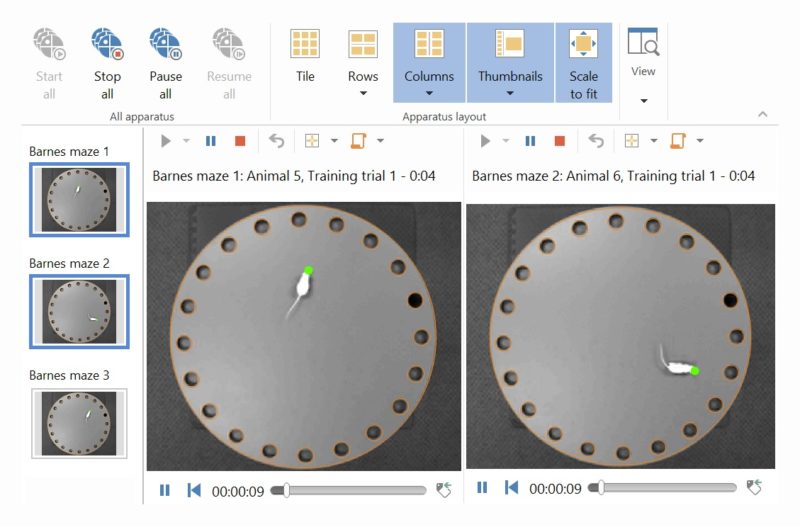Image resolution: width=800 pixels, height=527 pixels.
Task: Click the 'All apparatus' group label
Action: click(x=142, y=117)
